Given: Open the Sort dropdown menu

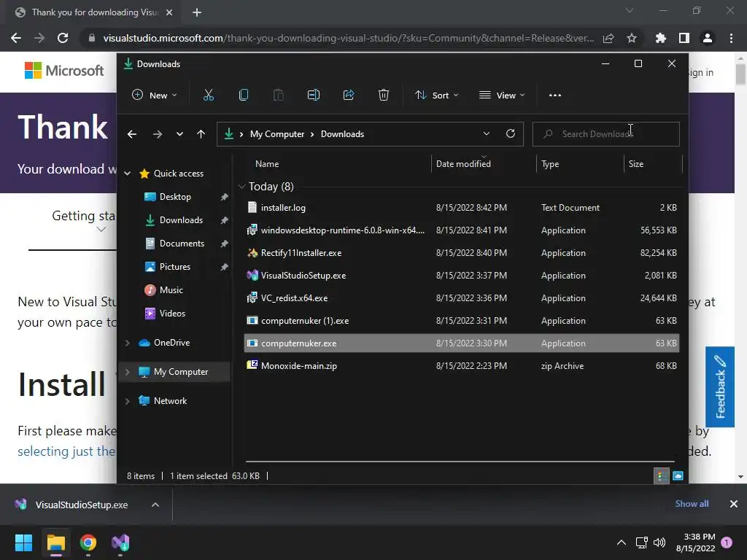Looking at the screenshot, I should (x=436, y=96).
